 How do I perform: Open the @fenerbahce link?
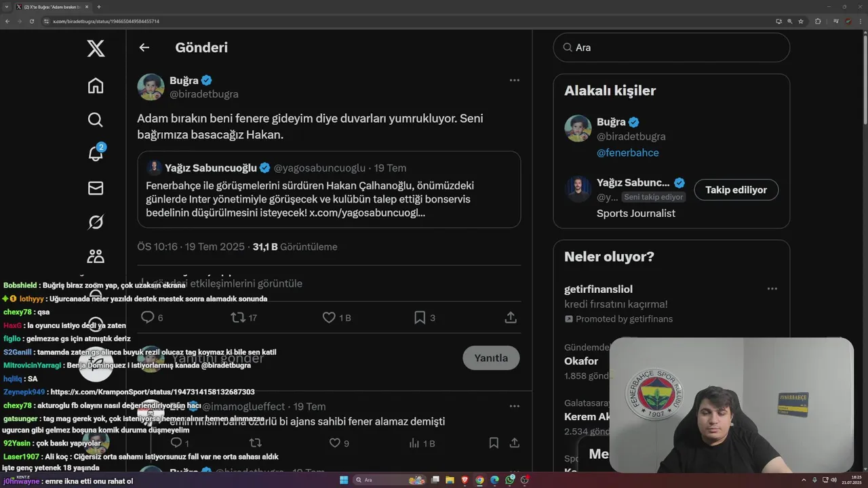point(628,152)
